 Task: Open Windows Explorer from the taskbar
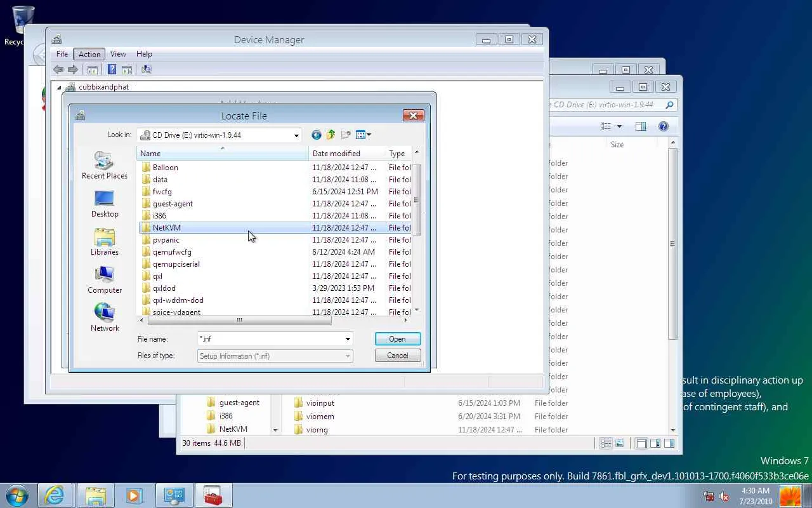click(95, 495)
